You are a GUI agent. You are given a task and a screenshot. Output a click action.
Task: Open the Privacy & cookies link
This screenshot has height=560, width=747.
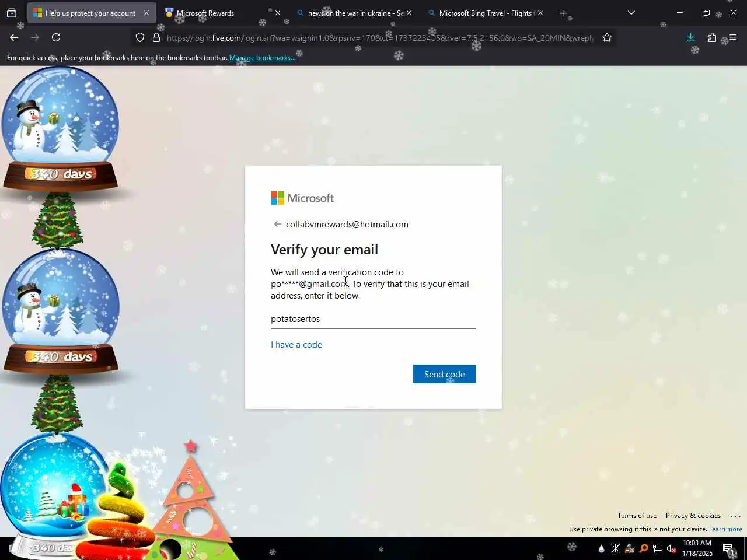693,516
